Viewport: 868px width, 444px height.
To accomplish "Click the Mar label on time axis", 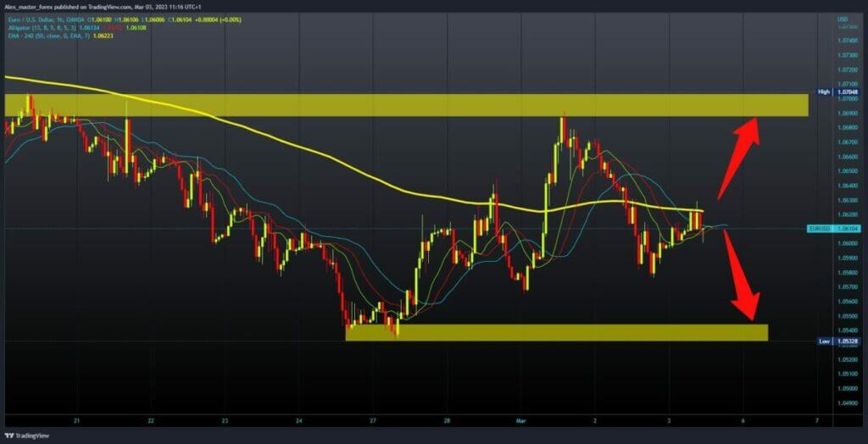I will [520, 420].
